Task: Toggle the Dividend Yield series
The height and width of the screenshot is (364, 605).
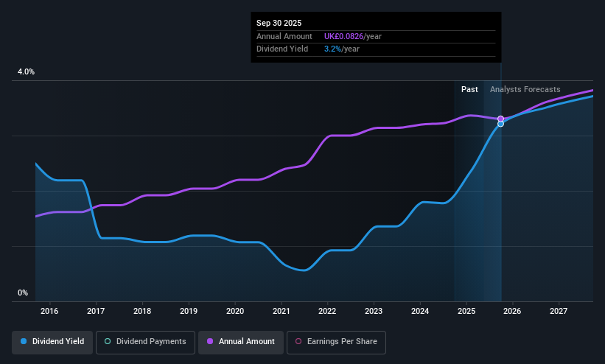Action: click(x=52, y=342)
